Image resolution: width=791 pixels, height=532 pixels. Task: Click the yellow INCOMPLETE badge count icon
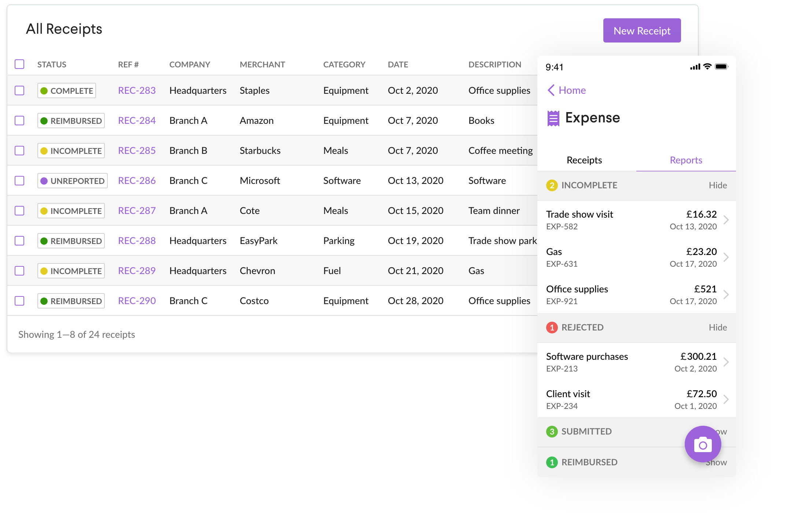pyautogui.click(x=552, y=185)
